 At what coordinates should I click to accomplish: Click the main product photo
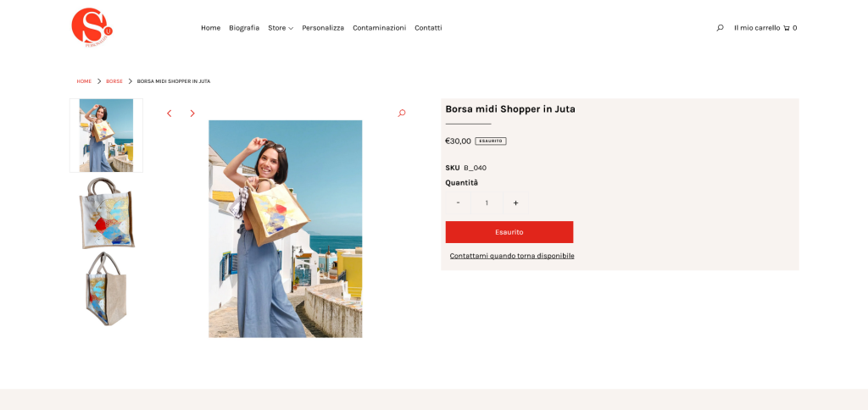point(285,229)
